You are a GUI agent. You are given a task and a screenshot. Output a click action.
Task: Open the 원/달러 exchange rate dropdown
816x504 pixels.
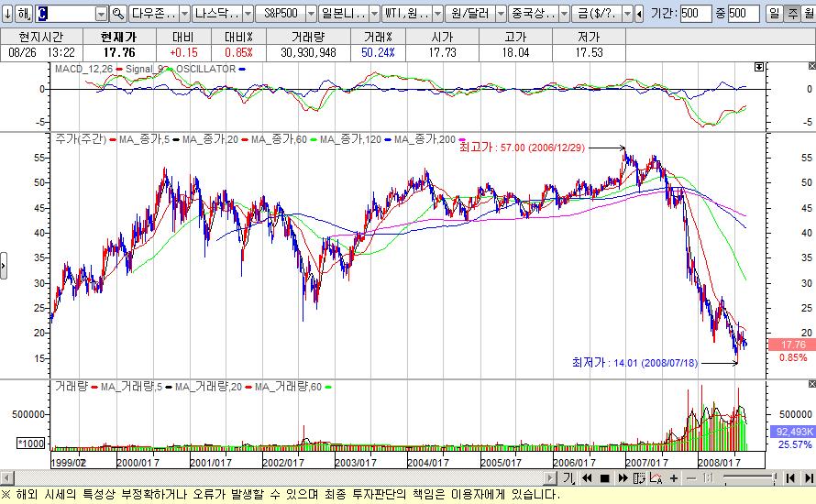tap(500, 15)
